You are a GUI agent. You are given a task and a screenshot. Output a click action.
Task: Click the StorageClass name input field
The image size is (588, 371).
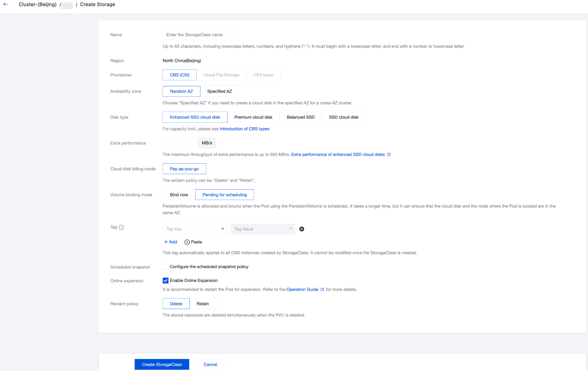pyautogui.click(x=198, y=35)
